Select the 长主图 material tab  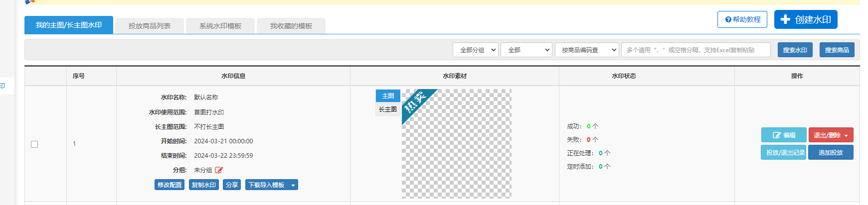[388, 109]
